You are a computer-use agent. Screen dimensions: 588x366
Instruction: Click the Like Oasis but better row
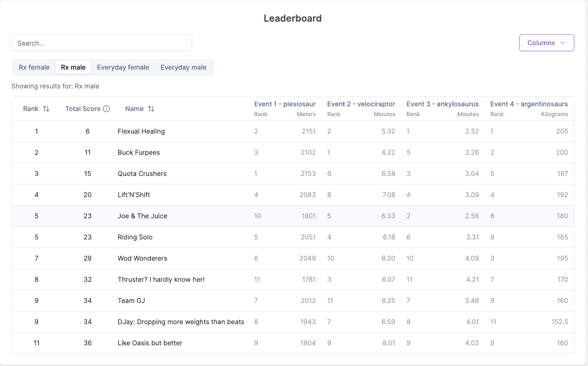pos(293,343)
